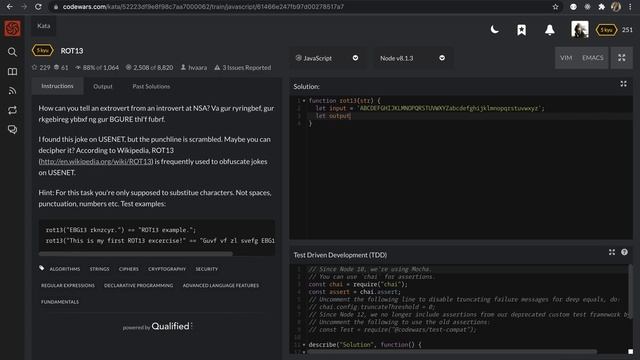The height and width of the screenshot is (360, 640).
Task: Bookmark this kata with the bookmark icon
Action: click(522, 30)
